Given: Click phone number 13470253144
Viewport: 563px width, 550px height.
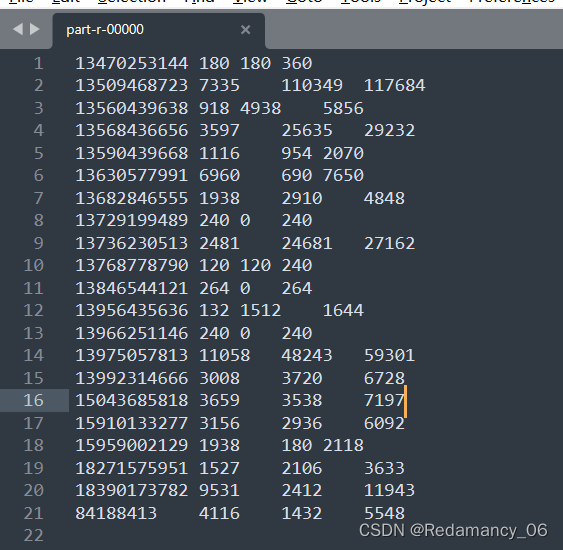Looking at the screenshot, I should (131, 64).
